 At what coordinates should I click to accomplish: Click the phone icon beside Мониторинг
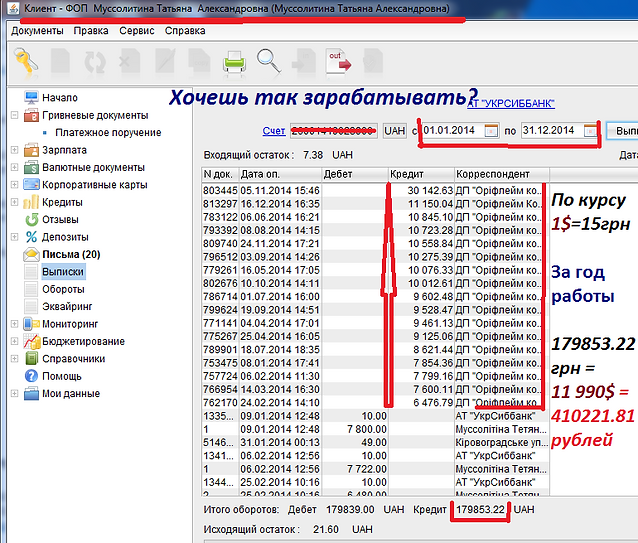coord(31,324)
